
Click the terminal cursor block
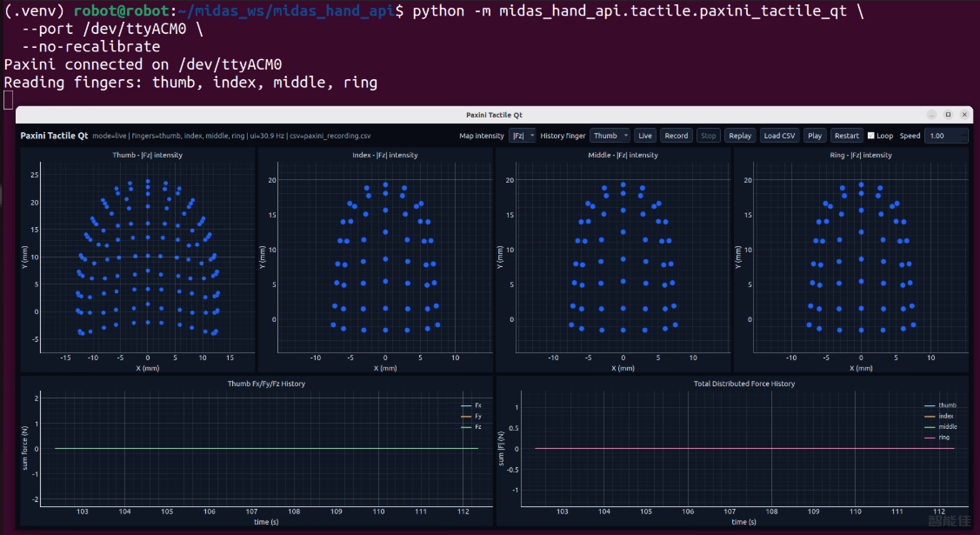8,100
